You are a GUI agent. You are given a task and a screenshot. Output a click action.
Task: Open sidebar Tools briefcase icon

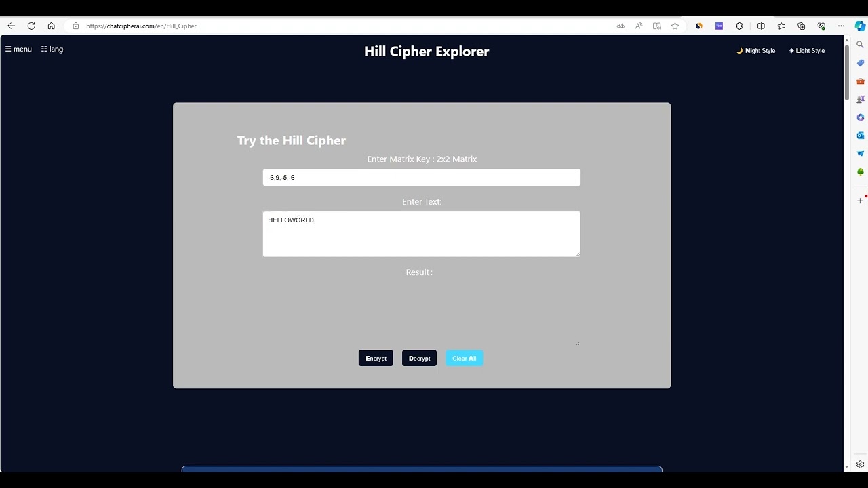[x=861, y=81]
